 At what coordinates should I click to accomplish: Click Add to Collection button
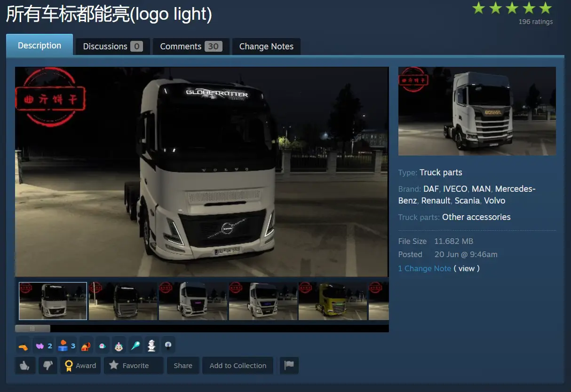coord(238,365)
